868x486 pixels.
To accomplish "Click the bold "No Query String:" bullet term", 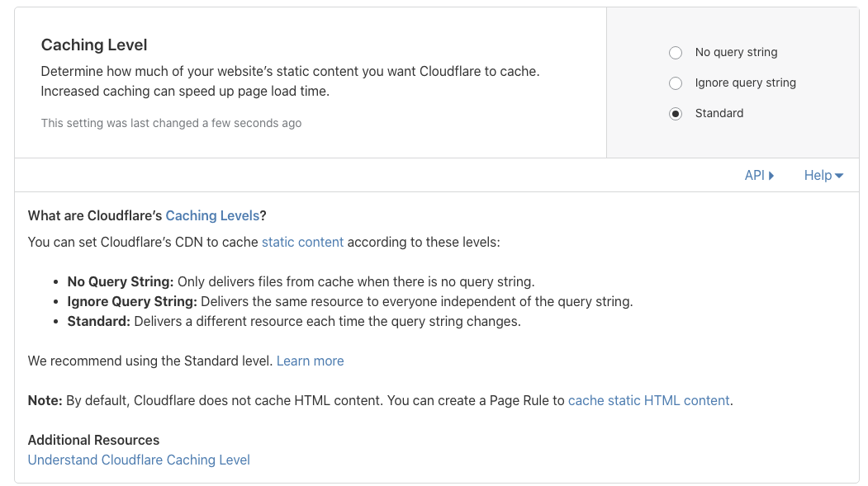I will (x=121, y=281).
